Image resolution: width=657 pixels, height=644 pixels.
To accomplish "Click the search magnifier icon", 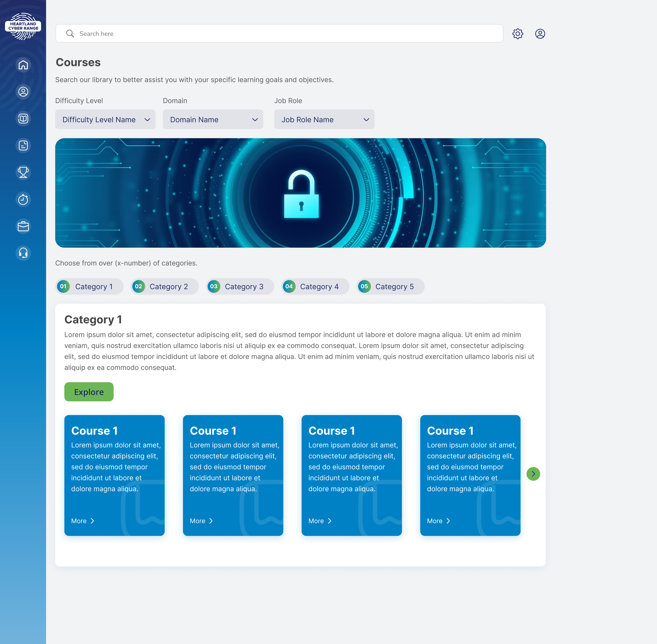I will [70, 33].
